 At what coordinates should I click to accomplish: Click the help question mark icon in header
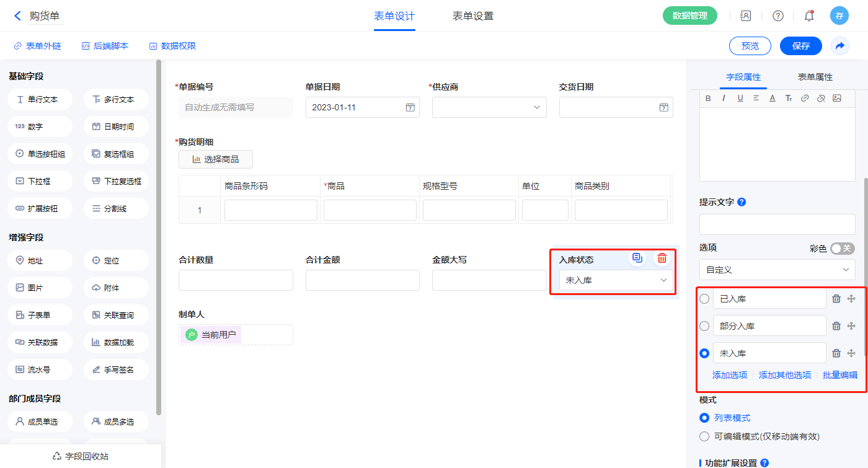pos(777,16)
